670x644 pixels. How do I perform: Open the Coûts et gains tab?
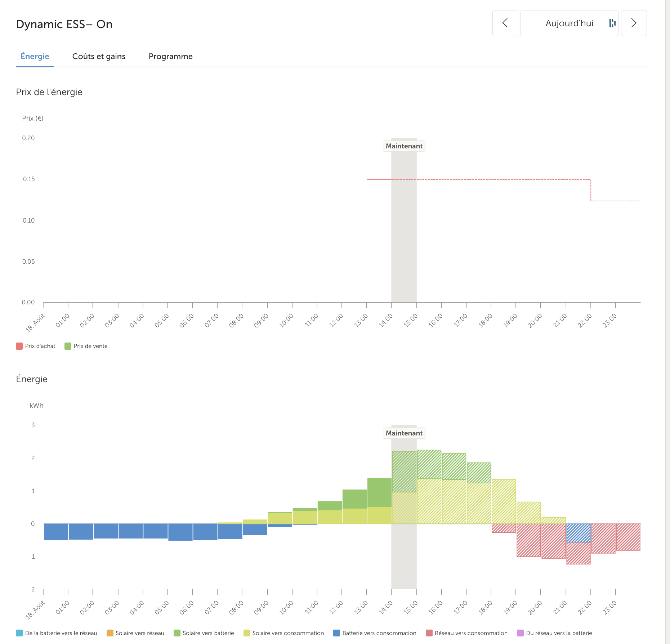pos(99,57)
